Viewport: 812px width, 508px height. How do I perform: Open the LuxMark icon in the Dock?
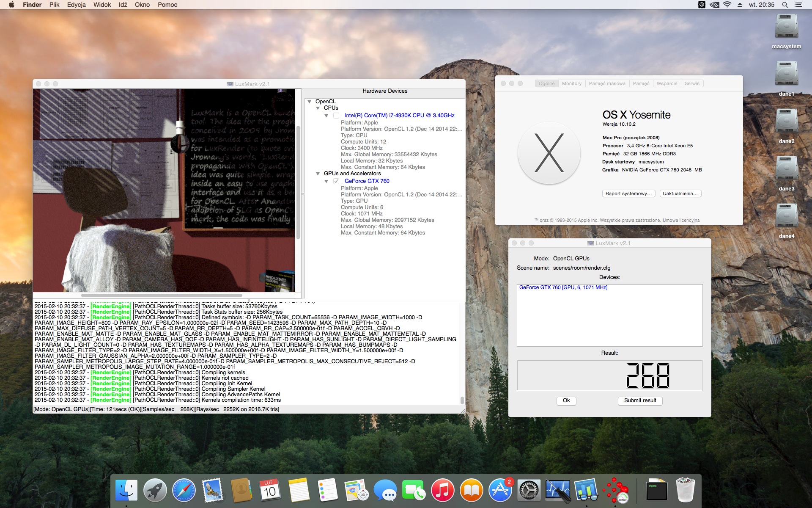[x=616, y=491]
